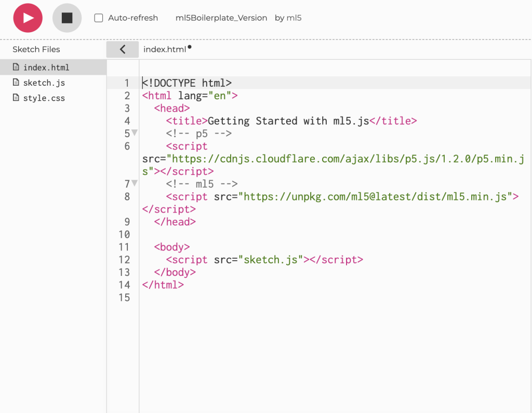Fold the code at line 5 arrow
The height and width of the screenshot is (413, 532).
coord(135,132)
